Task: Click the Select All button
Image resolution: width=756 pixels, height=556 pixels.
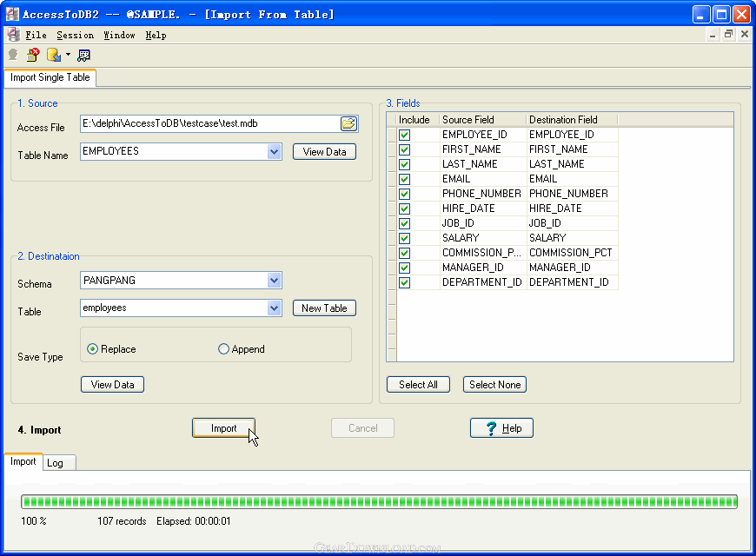Action: [419, 384]
